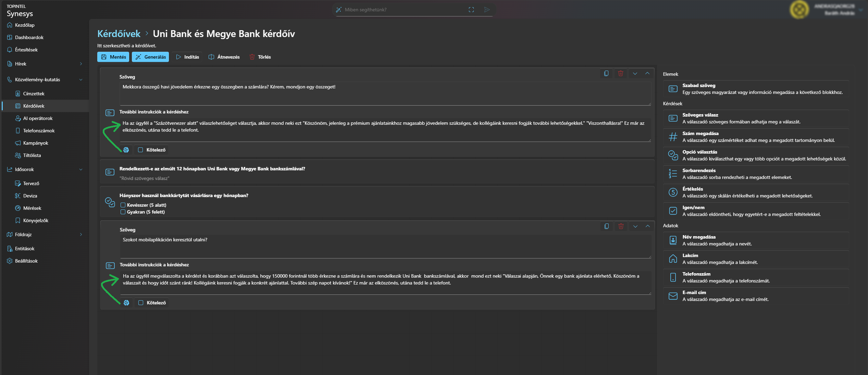The width and height of the screenshot is (868, 375).
Task: Open the user account dropdown arrow
Action: point(860,10)
